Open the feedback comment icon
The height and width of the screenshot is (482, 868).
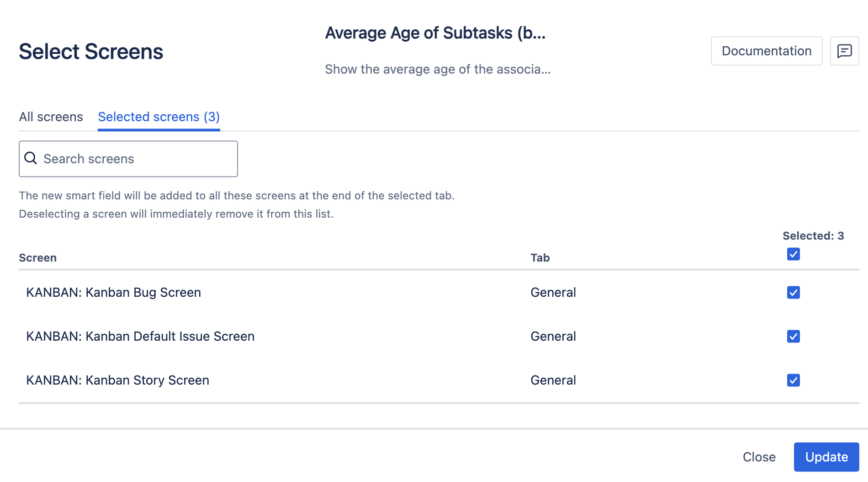844,51
